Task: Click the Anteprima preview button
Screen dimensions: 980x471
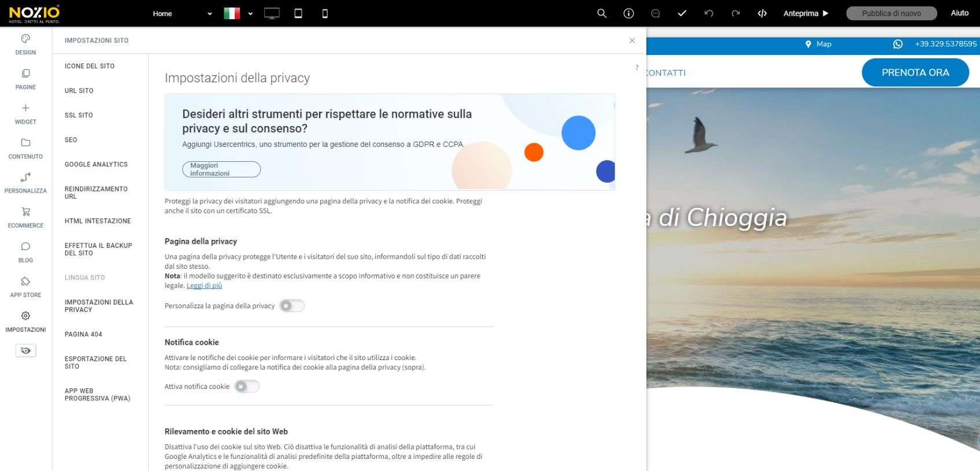Action: 806,13
